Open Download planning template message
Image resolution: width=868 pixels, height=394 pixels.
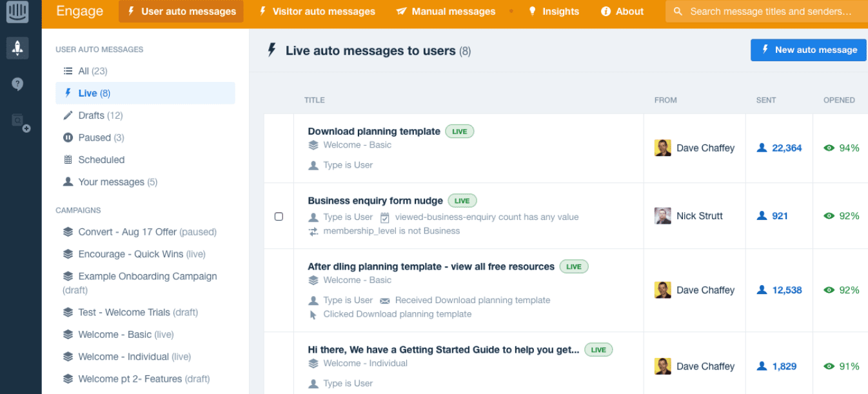coord(374,131)
